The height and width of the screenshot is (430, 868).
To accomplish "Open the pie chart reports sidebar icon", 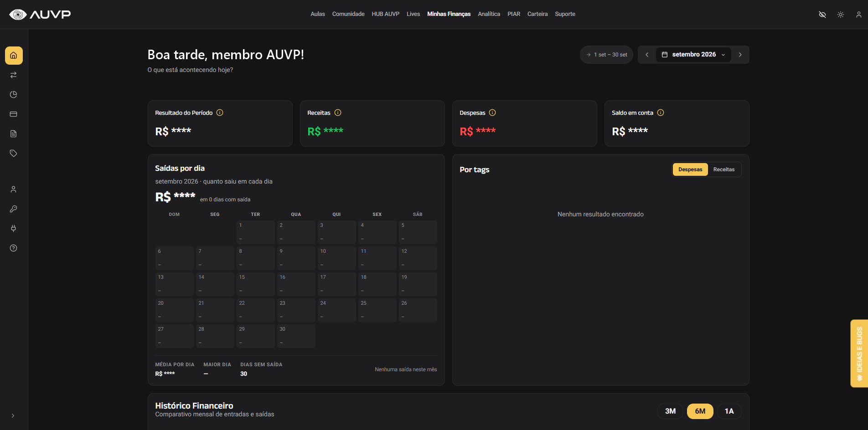I will point(14,94).
